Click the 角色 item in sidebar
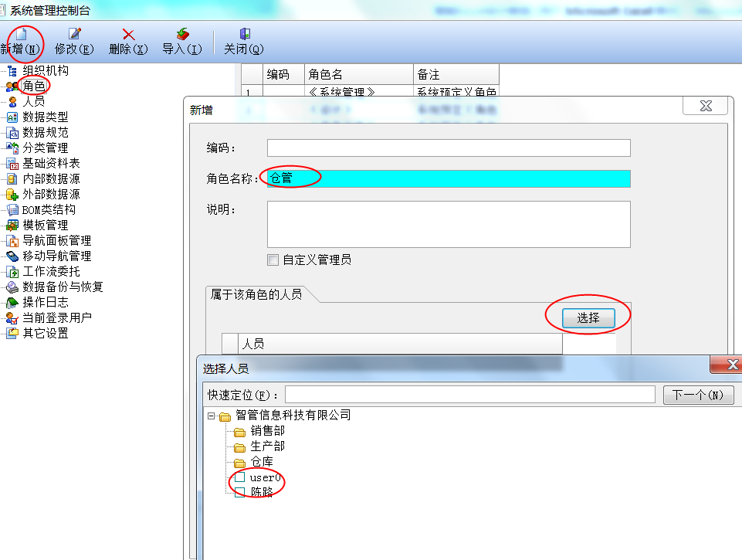This screenshot has height=560, width=742. point(34,86)
